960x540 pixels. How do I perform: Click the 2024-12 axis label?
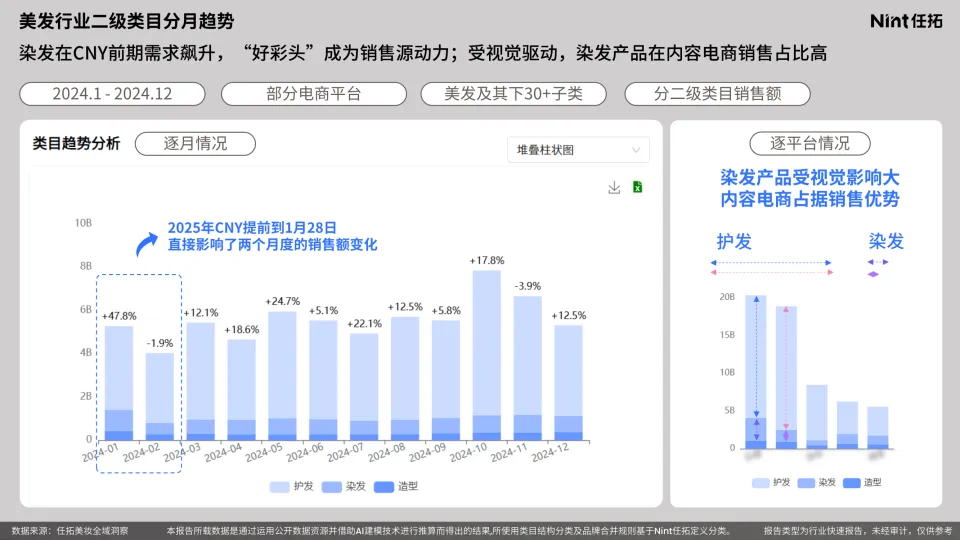[550, 452]
